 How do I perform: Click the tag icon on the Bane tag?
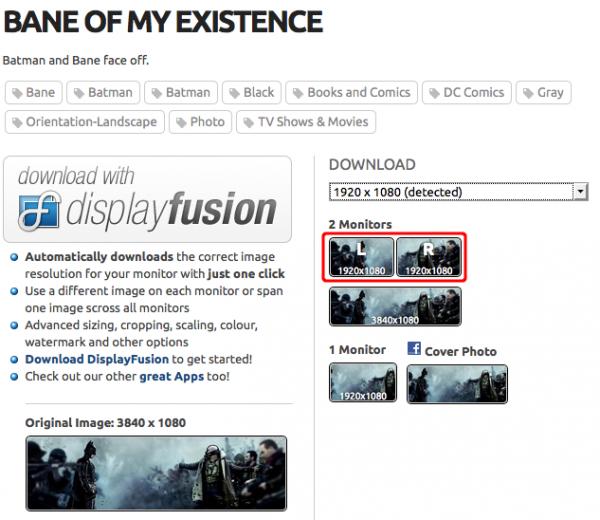click(x=17, y=93)
